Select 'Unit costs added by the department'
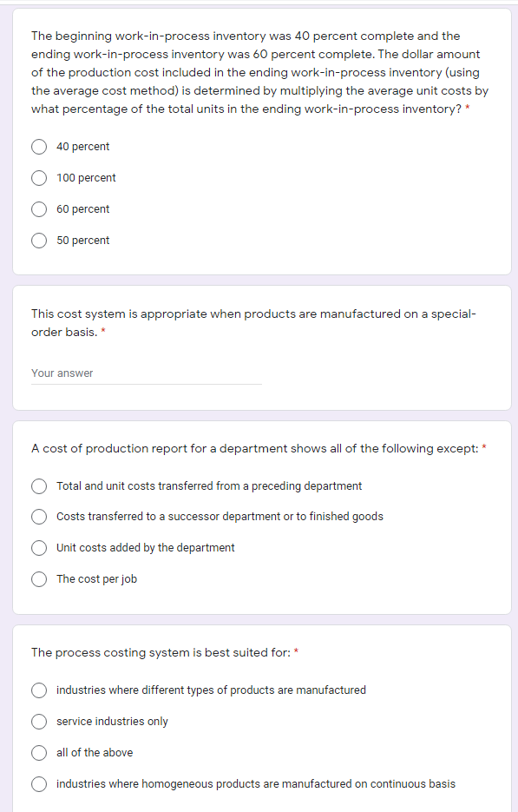The height and width of the screenshot is (812, 518). 39,548
